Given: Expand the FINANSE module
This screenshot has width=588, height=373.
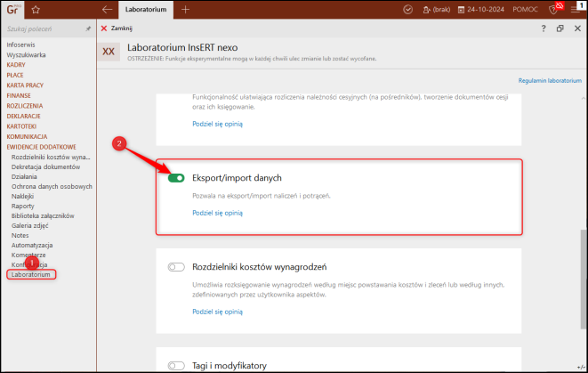Looking at the screenshot, I should [x=19, y=95].
